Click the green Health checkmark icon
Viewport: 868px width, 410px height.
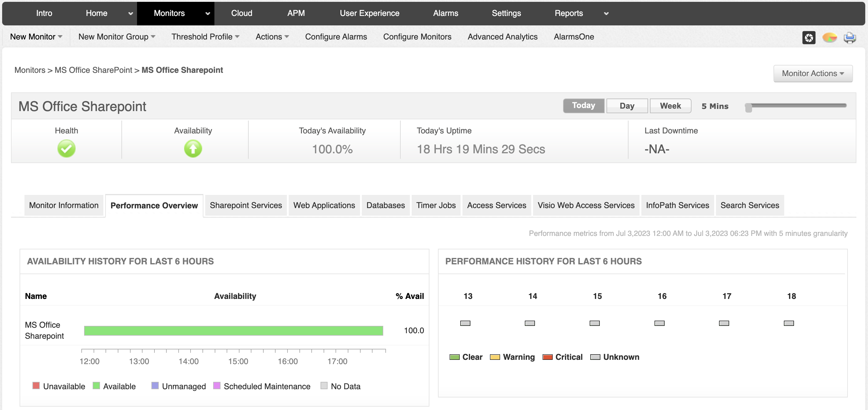tap(66, 149)
